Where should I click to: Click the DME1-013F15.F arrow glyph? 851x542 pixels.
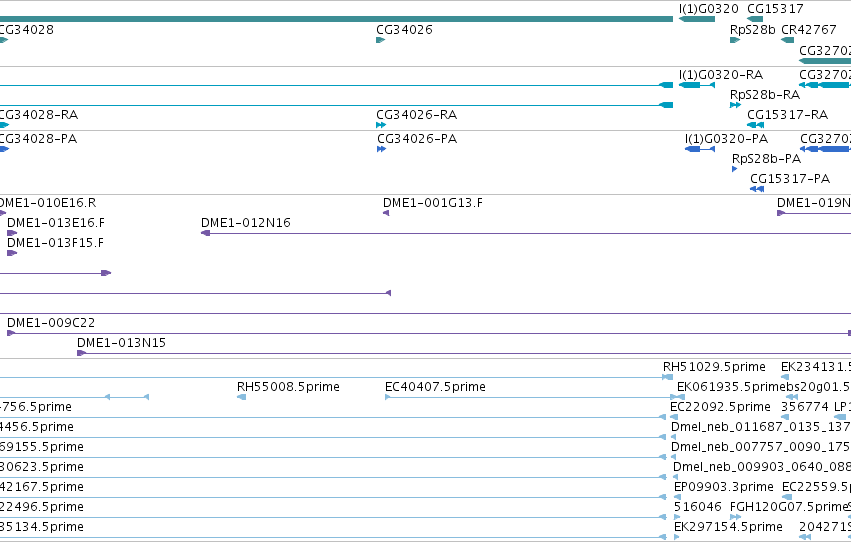point(12,253)
